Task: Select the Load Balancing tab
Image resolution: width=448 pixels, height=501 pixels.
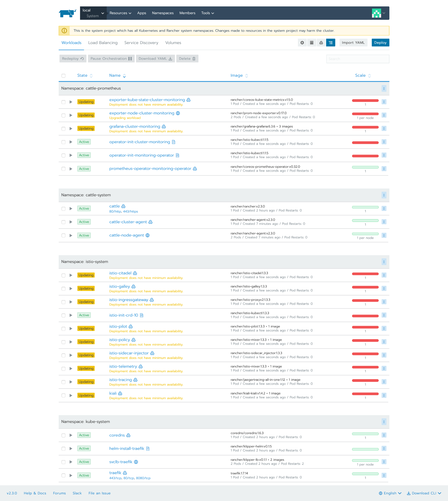Action: tap(103, 43)
